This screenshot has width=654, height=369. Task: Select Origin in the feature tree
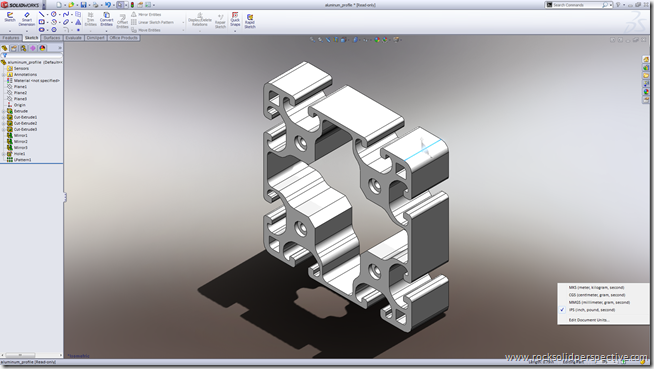coord(16,105)
